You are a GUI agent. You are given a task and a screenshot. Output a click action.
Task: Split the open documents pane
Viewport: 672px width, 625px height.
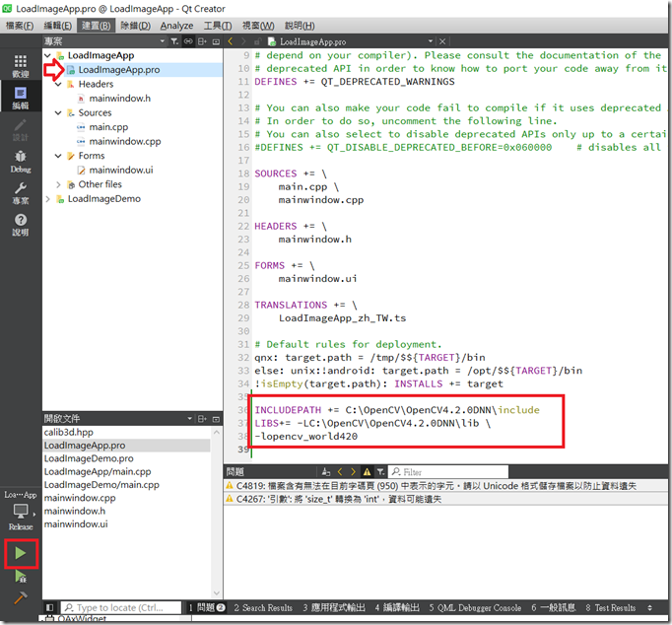click(202, 419)
